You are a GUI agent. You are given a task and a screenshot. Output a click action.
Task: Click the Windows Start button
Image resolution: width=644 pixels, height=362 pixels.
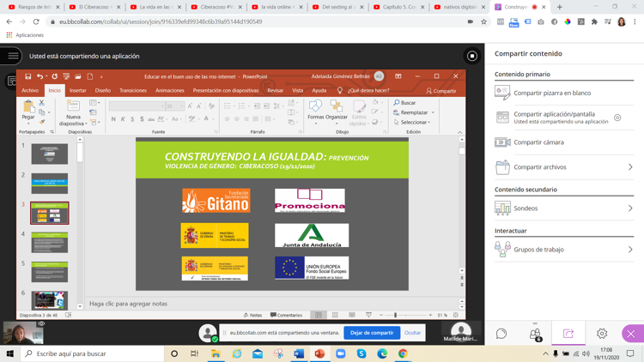tap(9, 353)
